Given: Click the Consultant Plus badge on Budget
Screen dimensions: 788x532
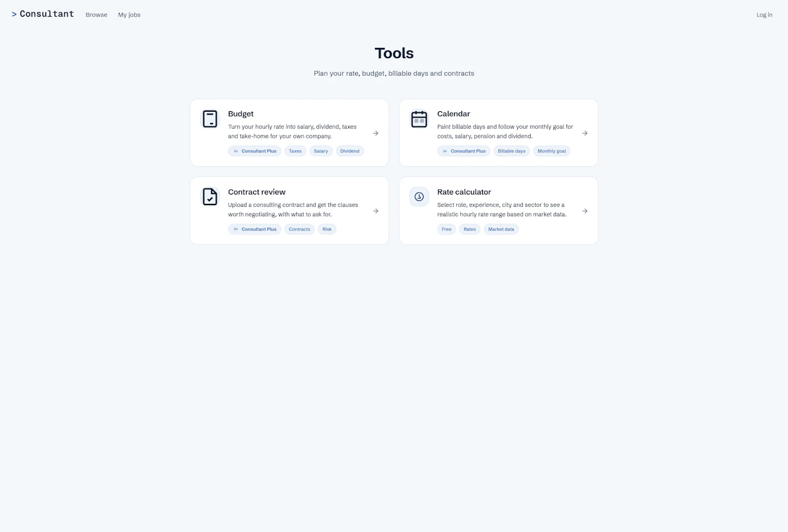Looking at the screenshot, I should (x=255, y=151).
